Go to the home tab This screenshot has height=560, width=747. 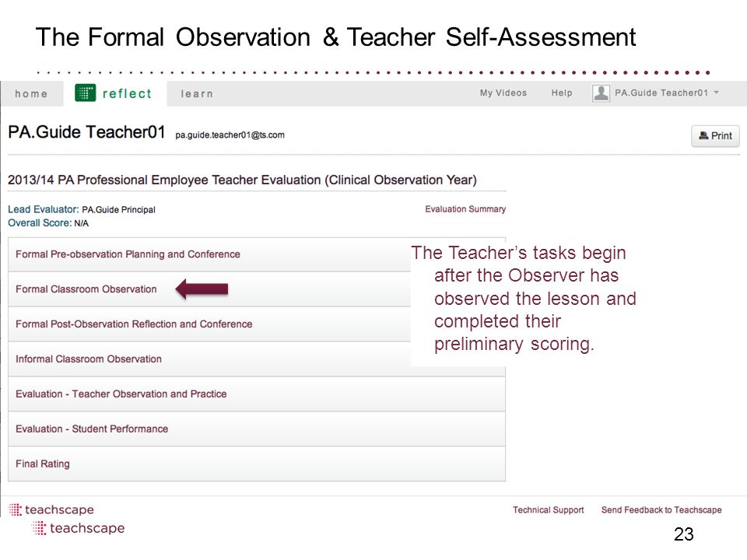31,94
